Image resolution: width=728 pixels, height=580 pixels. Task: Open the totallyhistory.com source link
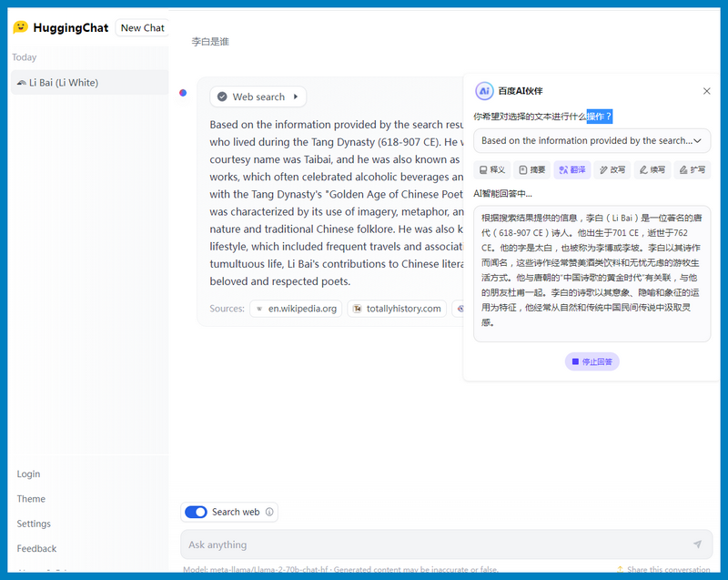point(397,309)
